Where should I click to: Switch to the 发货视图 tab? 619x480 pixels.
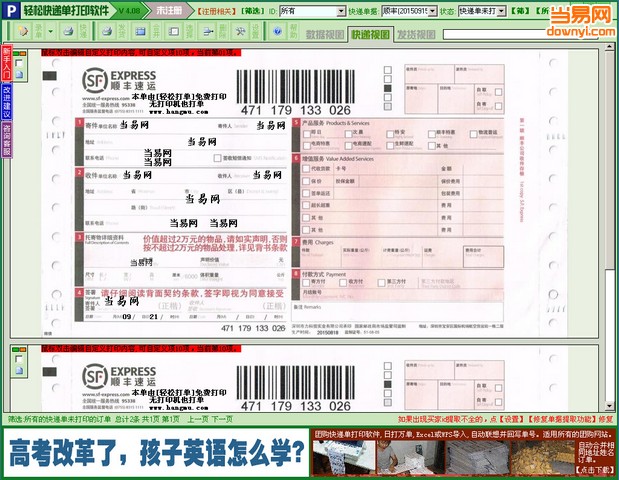click(x=416, y=35)
